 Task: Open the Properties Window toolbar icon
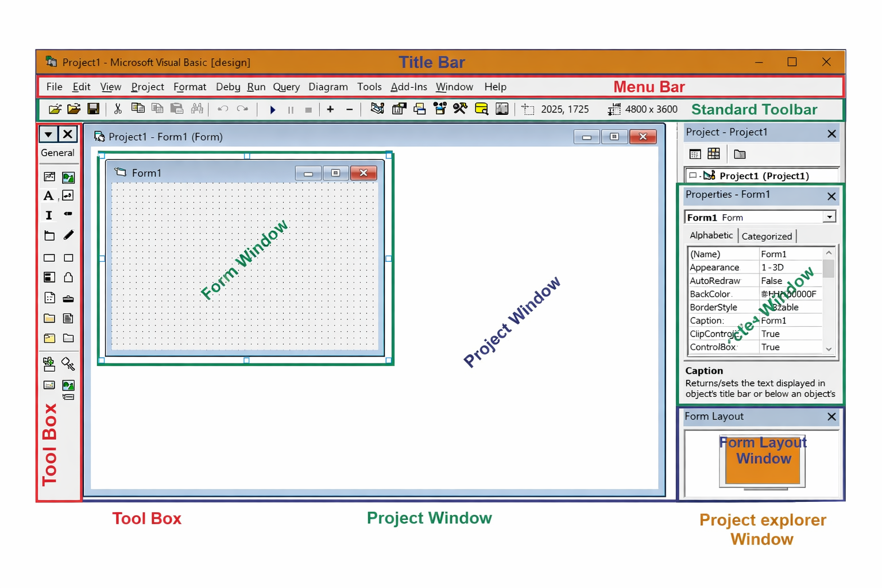pos(399,109)
